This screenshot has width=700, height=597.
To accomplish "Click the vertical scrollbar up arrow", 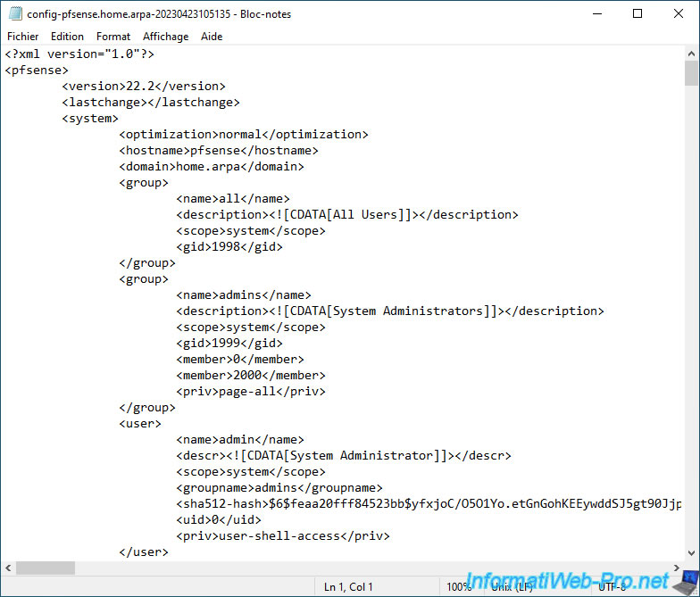I will (691, 54).
